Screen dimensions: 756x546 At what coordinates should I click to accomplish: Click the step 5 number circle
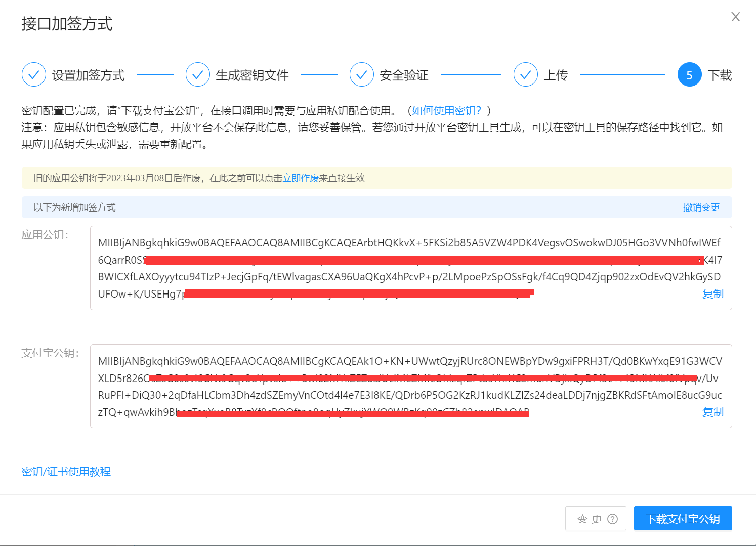(x=689, y=75)
